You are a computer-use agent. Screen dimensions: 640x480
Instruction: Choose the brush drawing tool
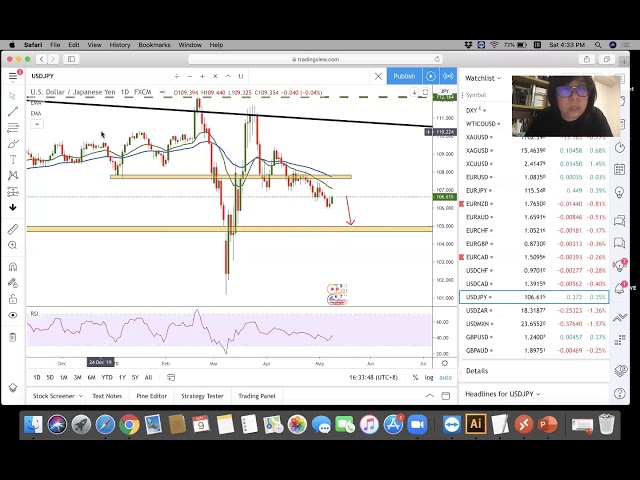(x=13, y=143)
